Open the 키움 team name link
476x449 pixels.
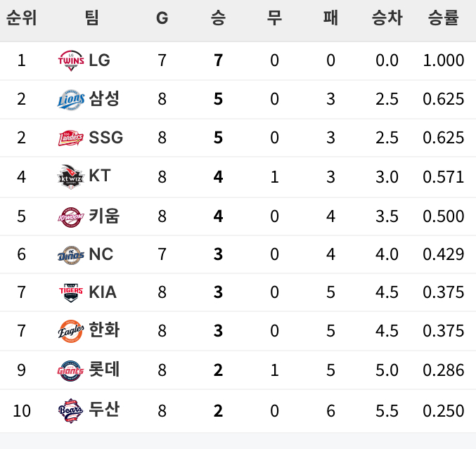(x=104, y=215)
